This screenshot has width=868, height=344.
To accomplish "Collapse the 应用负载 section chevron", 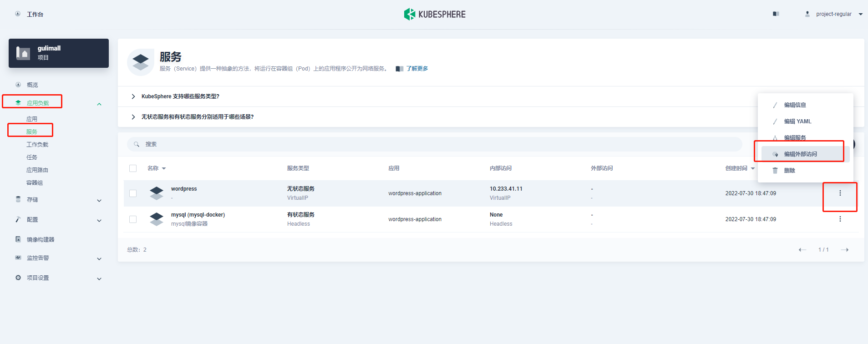I will point(99,104).
